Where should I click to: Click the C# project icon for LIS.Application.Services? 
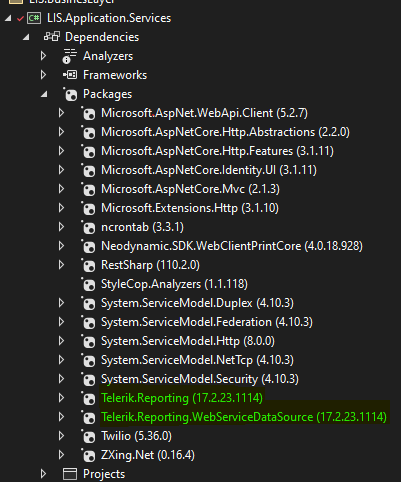point(34,18)
